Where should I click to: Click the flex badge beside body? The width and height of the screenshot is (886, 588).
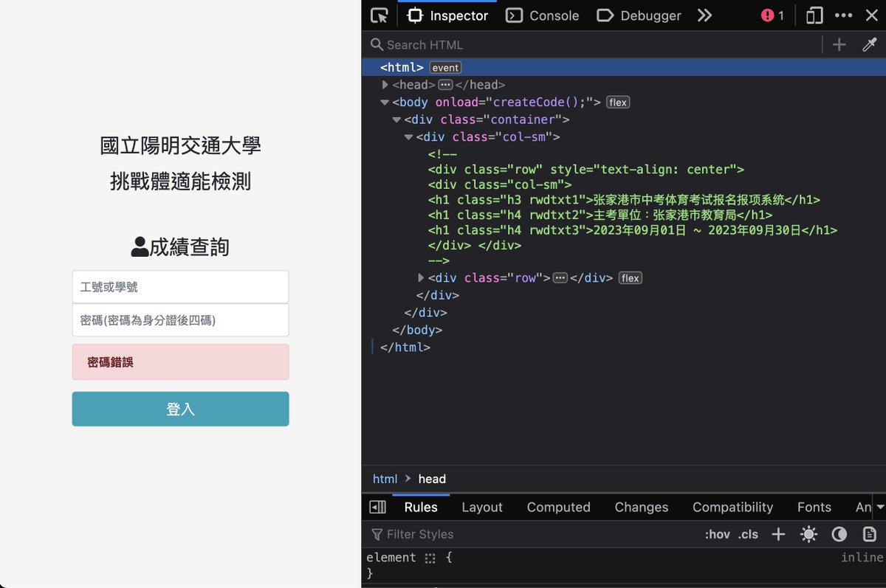coord(619,103)
